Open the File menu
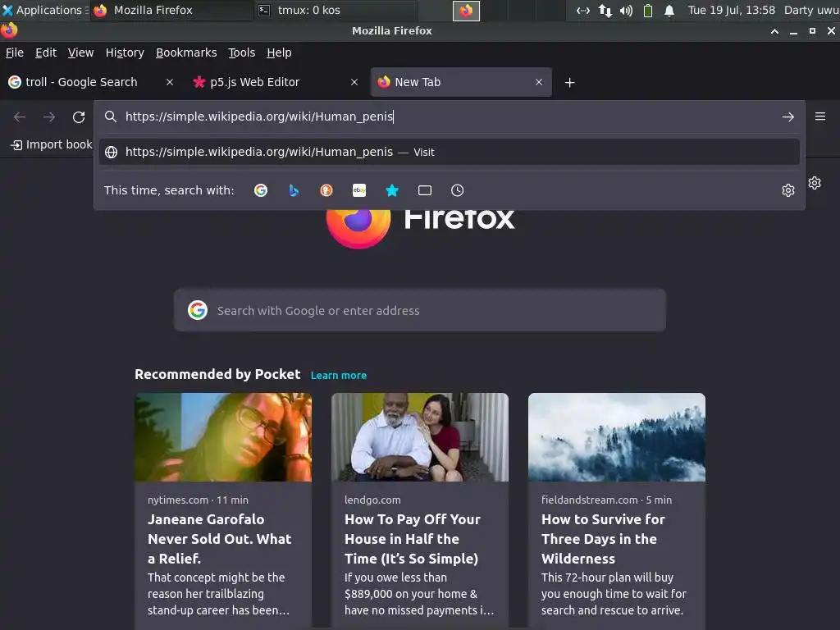 (15, 52)
